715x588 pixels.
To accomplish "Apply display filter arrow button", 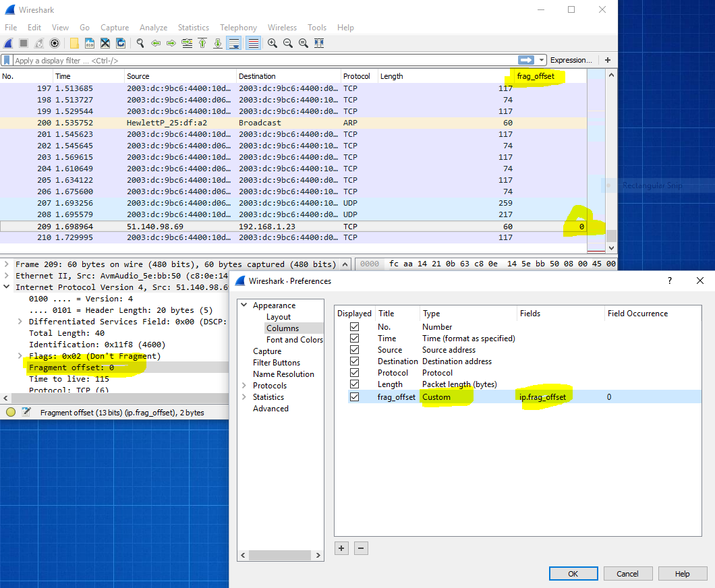I will click(x=526, y=60).
